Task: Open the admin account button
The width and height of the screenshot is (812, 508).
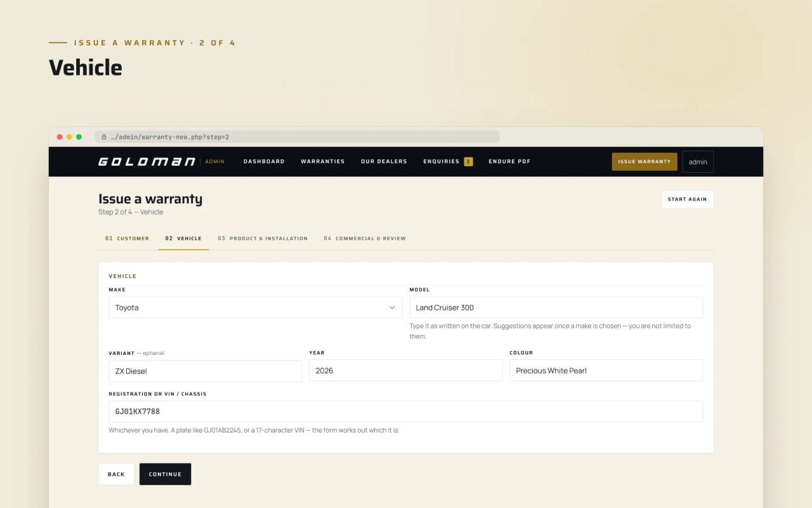Action: (698, 161)
